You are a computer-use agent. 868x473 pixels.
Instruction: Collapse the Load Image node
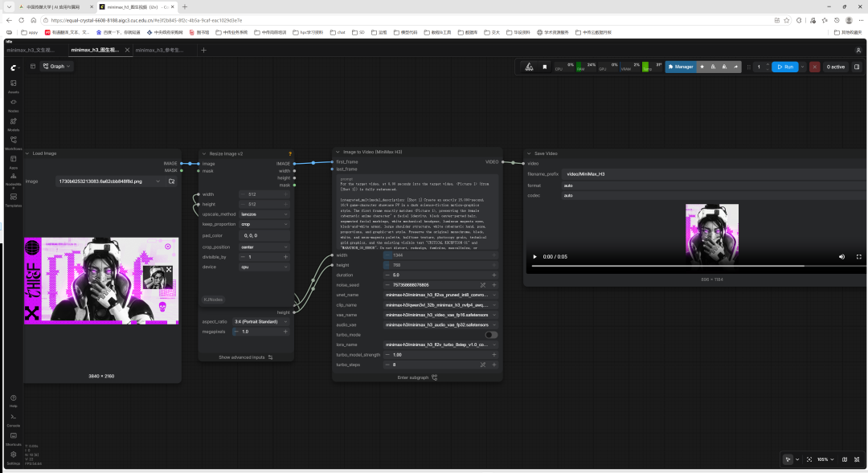27,153
